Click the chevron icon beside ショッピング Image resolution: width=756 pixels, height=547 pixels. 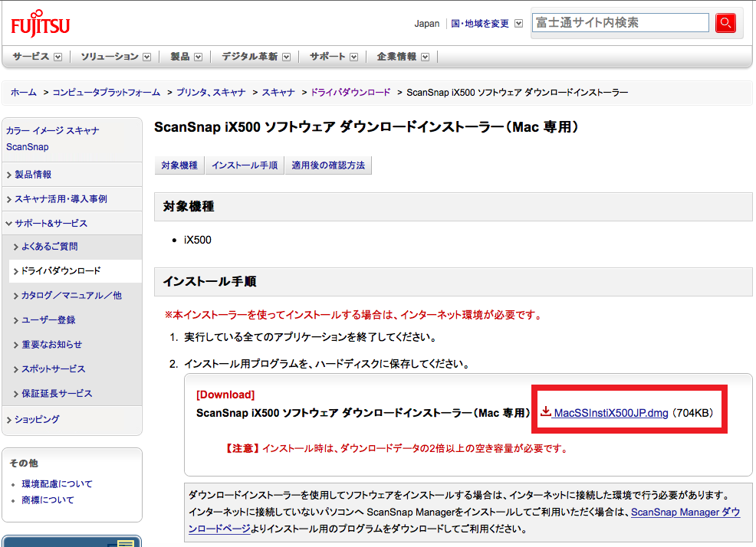tap(9, 420)
